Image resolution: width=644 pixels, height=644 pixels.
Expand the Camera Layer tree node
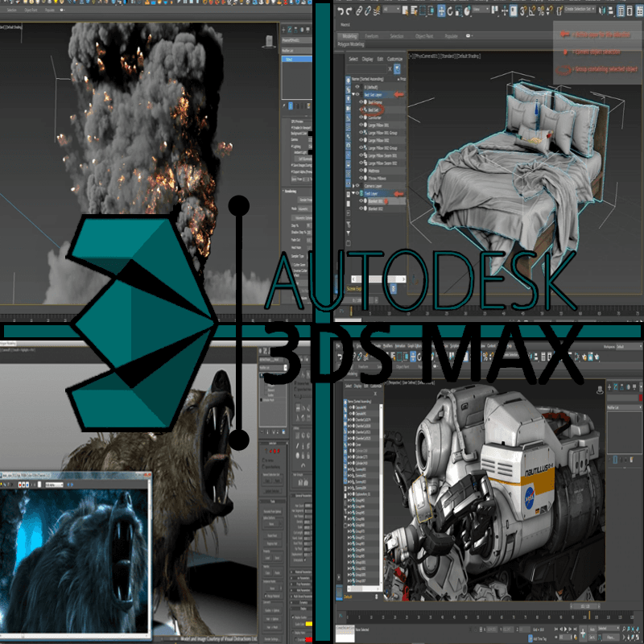[x=353, y=186]
